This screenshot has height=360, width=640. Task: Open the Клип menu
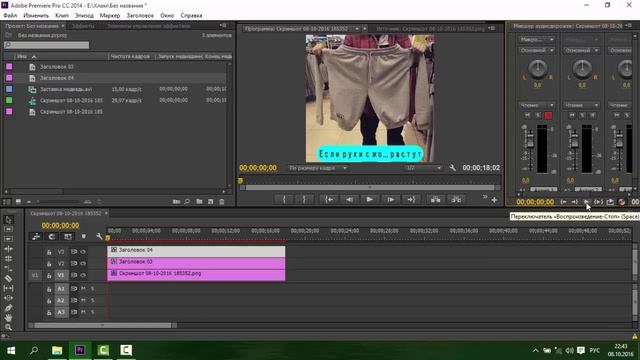click(62, 16)
